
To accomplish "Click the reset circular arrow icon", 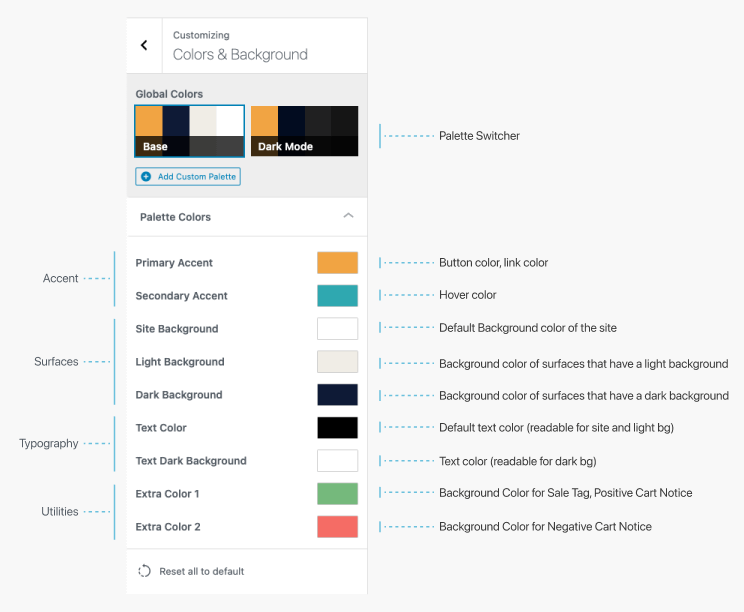I will point(144,571).
